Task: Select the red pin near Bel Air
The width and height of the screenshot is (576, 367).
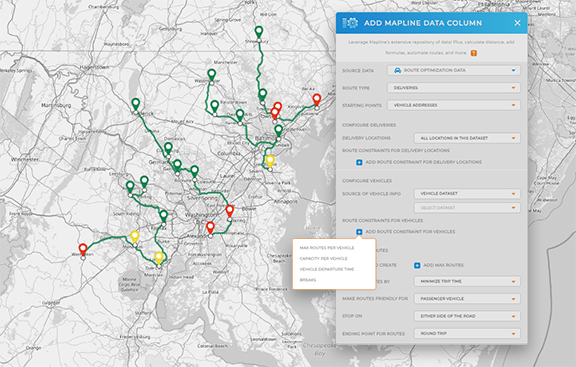Action: (x=317, y=100)
